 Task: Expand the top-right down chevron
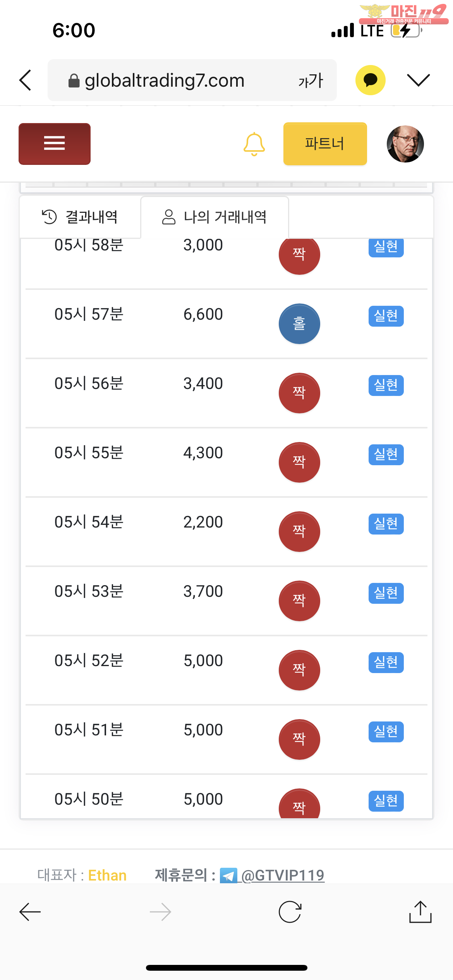419,80
